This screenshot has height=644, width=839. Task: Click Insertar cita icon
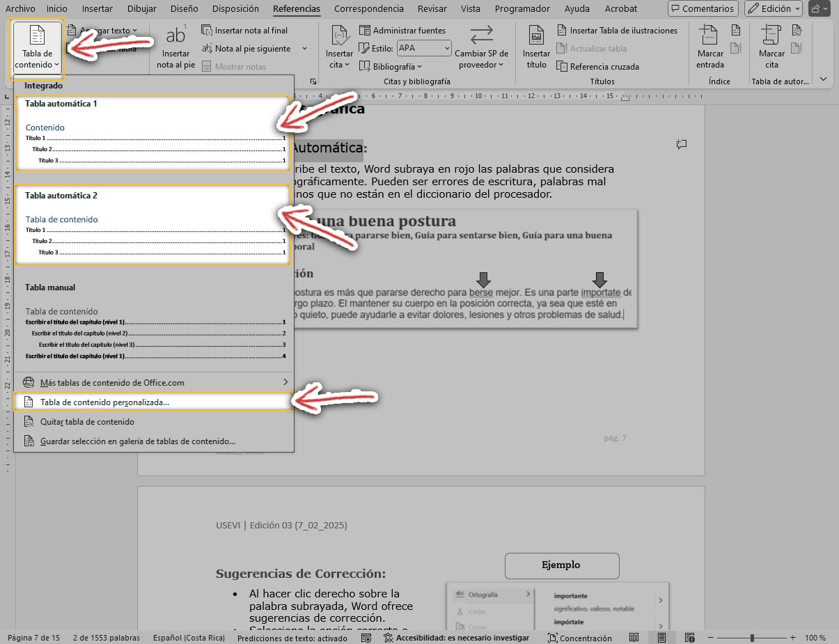[x=339, y=36]
